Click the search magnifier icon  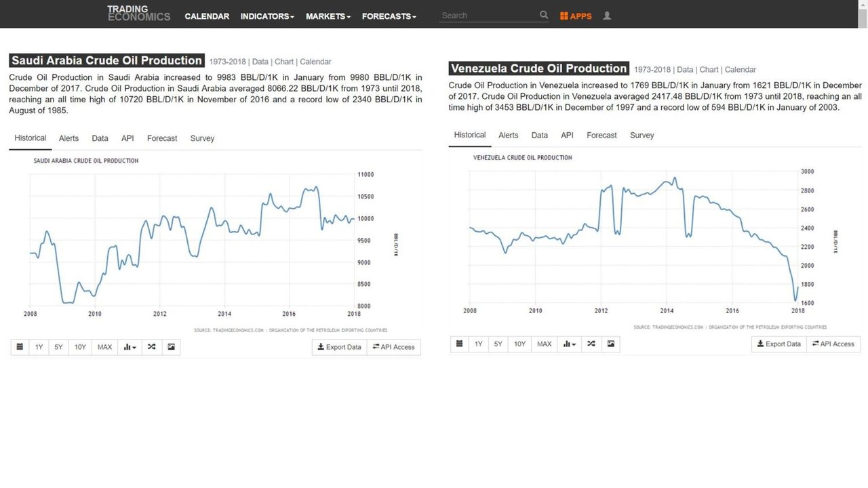point(544,15)
